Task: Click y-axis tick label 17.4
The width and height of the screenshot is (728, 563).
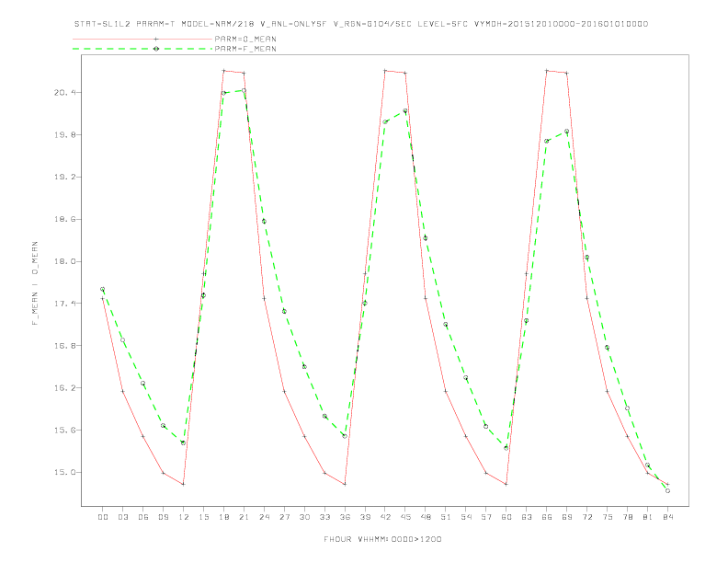Action: [x=64, y=304]
